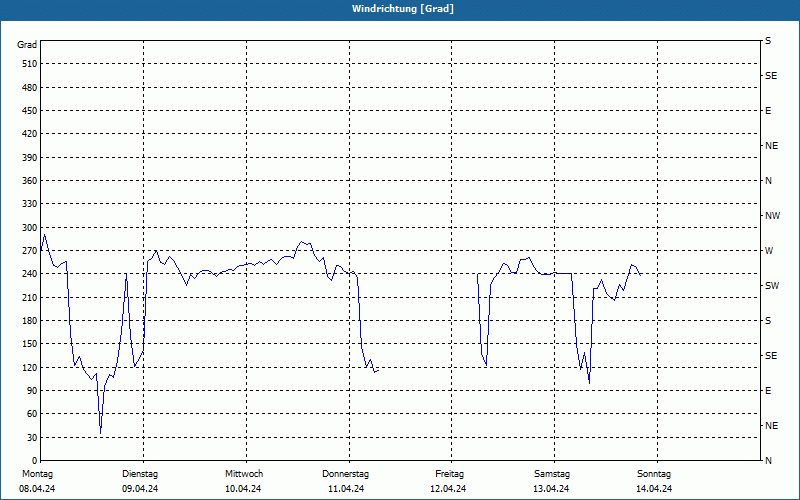This screenshot has height=500, width=800.
Task: Click the Freitag day label
Action: [449, 474]
